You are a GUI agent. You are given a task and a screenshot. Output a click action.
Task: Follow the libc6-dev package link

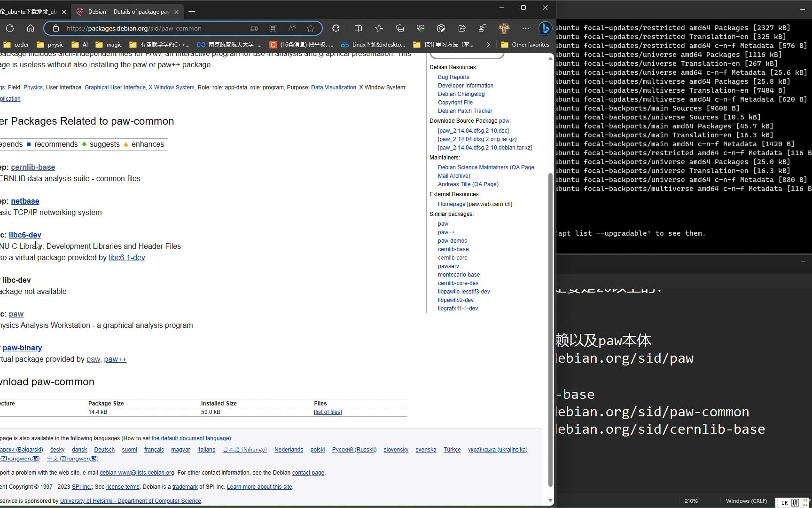click(25, 235)
